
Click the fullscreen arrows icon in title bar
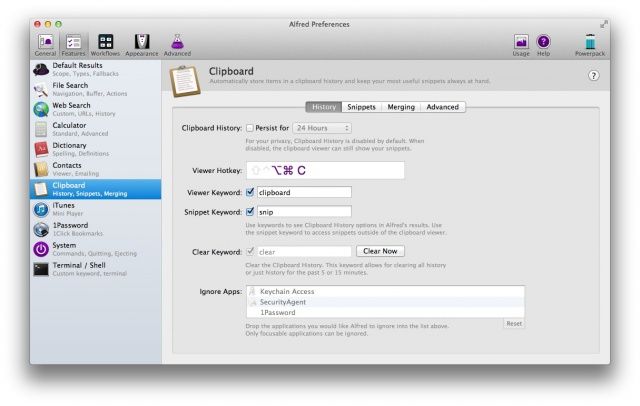coord(604,24)
